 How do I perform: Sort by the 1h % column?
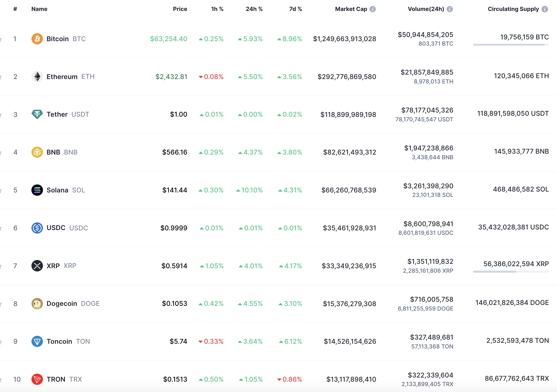coord(217,9)
